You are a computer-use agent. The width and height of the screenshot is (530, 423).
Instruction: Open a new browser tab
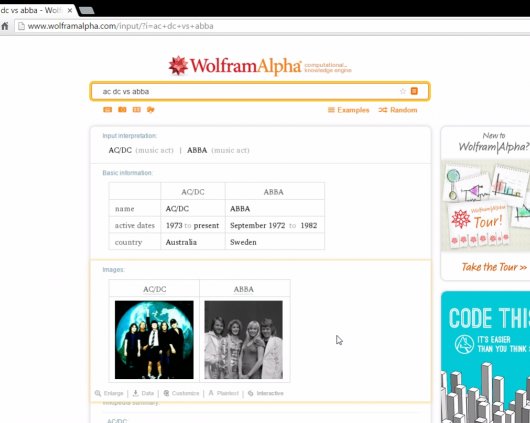coord(87,11)
